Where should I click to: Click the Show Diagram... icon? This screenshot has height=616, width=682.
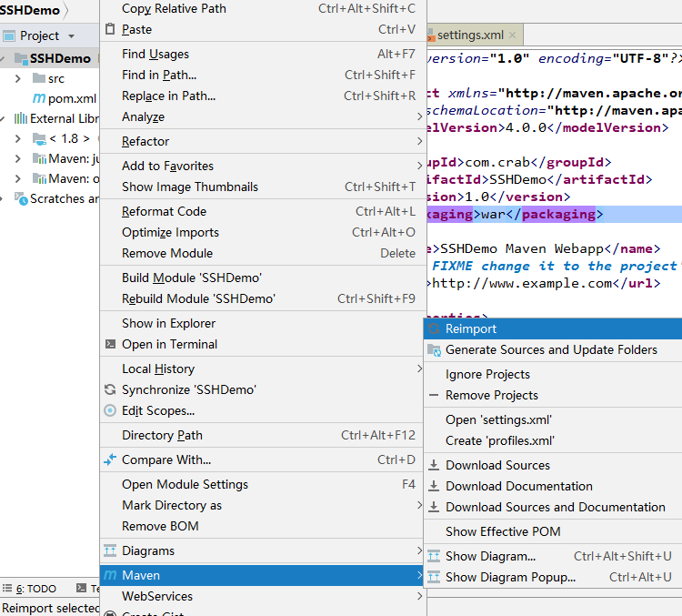pos(434,556)
